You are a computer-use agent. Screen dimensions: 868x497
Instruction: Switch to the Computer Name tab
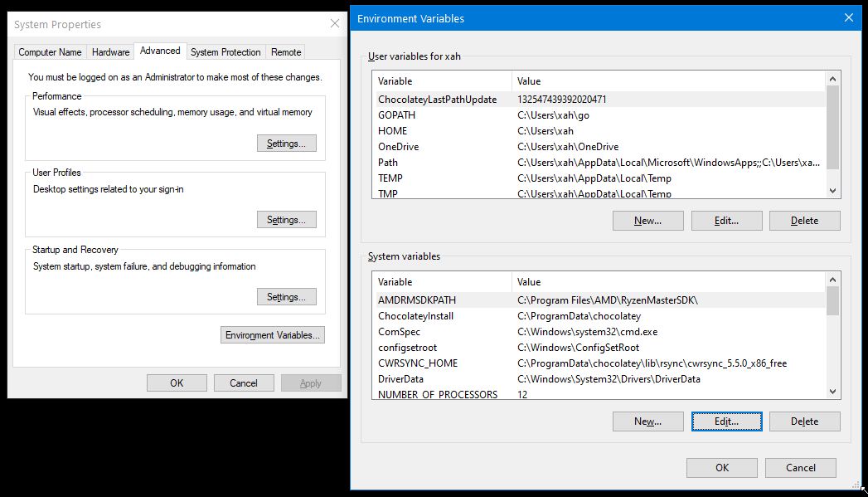pyautogui.click(x=50, y=51)
